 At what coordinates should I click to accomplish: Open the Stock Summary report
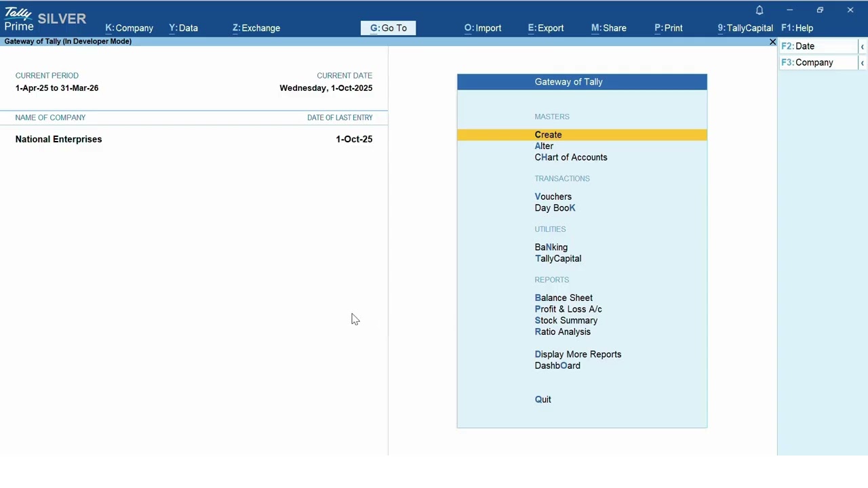coord(566,321)
